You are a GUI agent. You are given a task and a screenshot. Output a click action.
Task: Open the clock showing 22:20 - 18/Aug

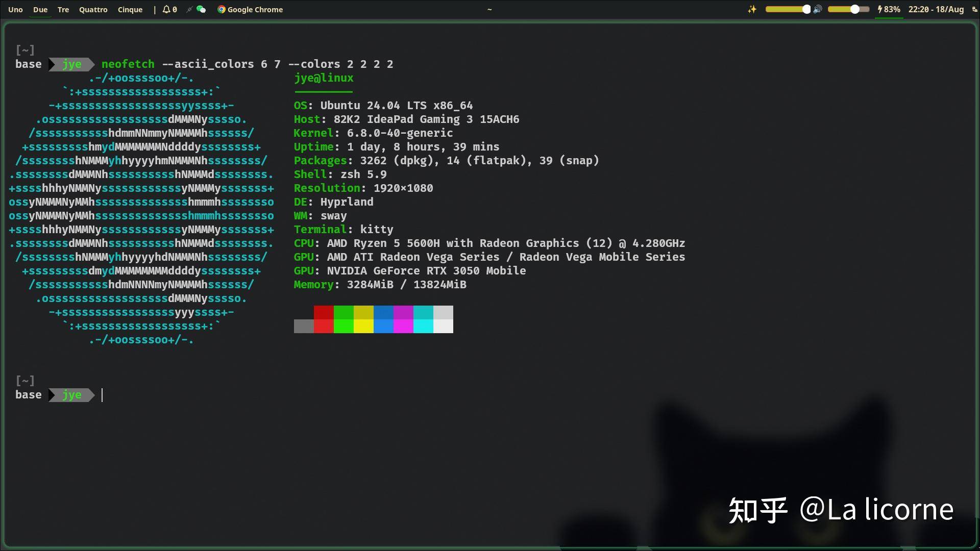point(936,9)
